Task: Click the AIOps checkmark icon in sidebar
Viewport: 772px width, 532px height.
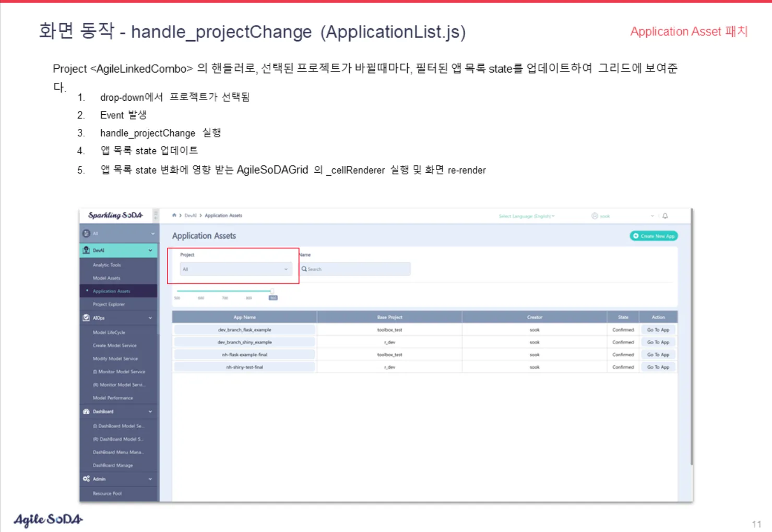Action: click(x=86, y=318)
